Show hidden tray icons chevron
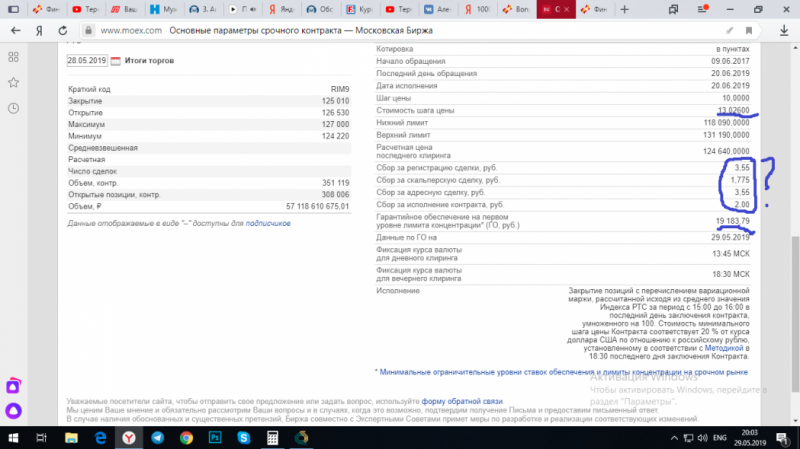800x449 pixels. click(674, 438)
